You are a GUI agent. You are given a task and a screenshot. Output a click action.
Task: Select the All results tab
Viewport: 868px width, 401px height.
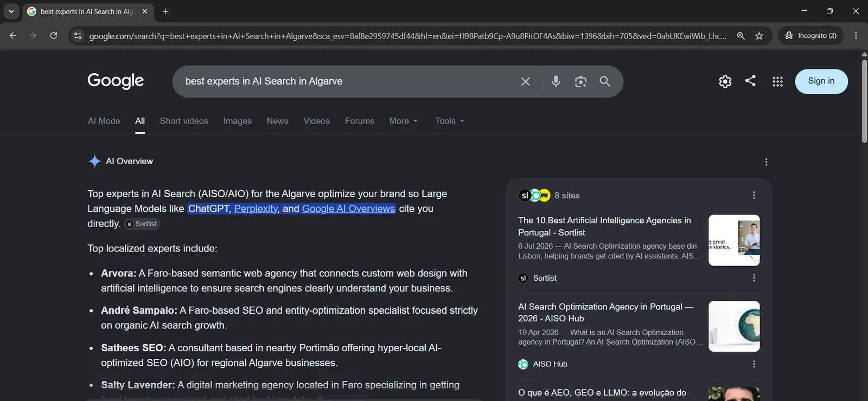click(140, 121)
